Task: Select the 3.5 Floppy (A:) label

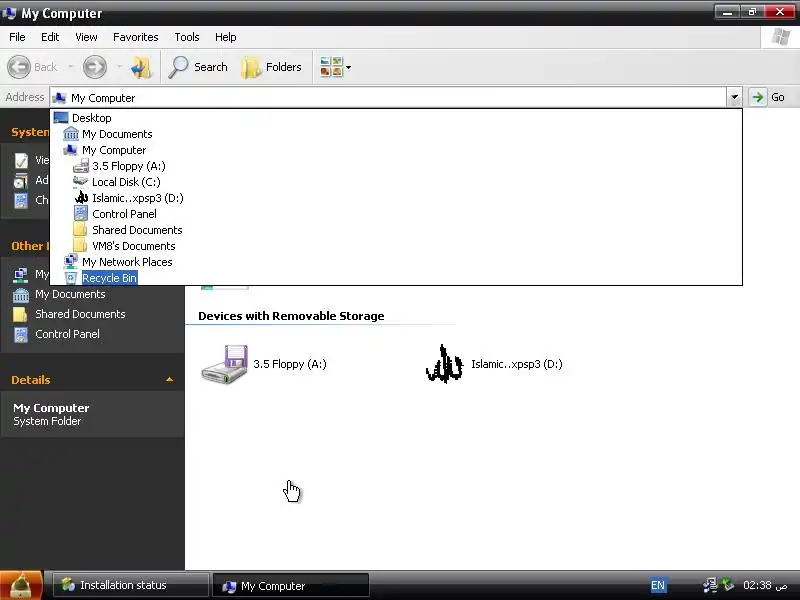Action: coord(290,364)
